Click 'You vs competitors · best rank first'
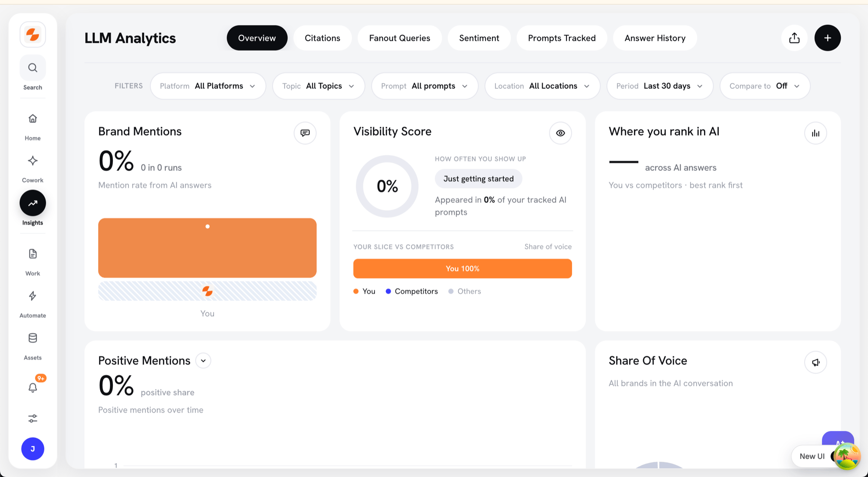The width and height of the screenshot is (868, 477). click(x=675, y=185)
